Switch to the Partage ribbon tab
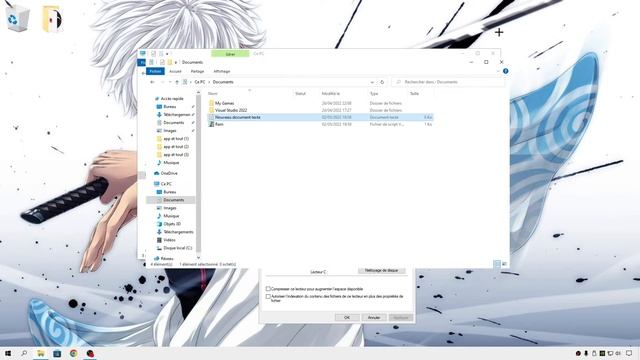 pos(197,71)
